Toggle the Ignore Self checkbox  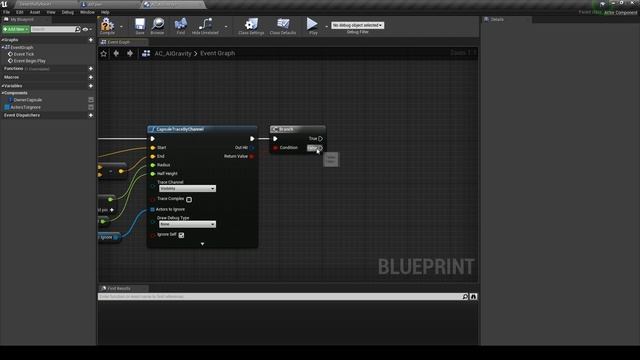click(181, 235)
